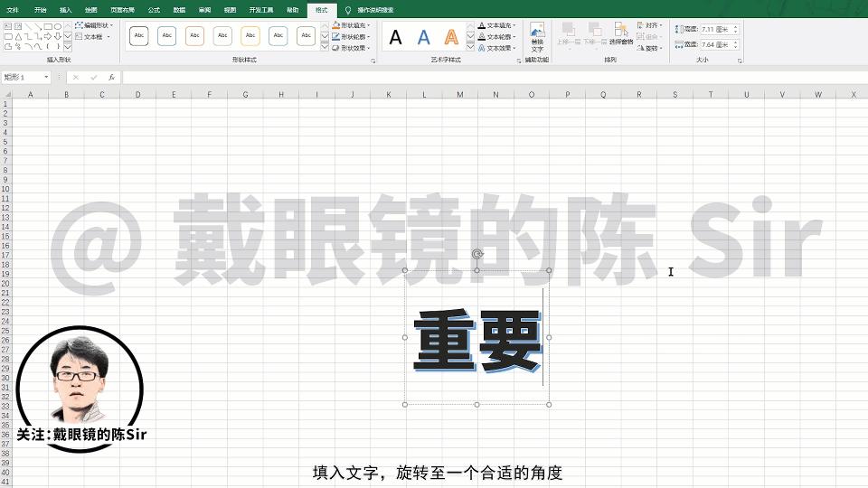Click the formula bar cancel X icon

coord(76,78)
